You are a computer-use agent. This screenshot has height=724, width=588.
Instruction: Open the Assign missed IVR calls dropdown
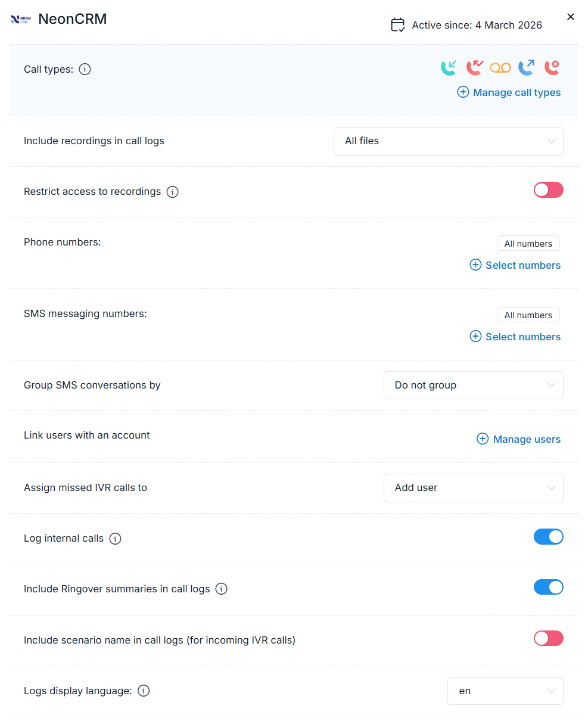pos(473,488)
